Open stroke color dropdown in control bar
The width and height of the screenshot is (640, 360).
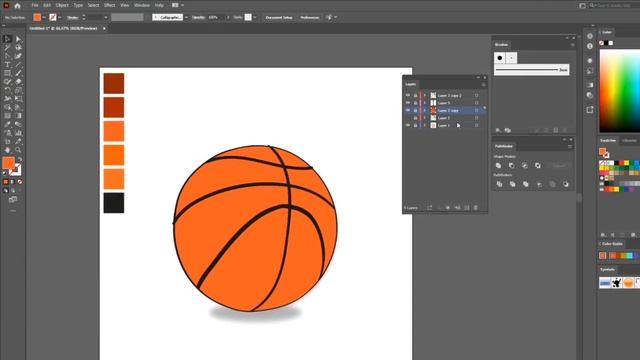pyautogui.click(x=60, y=17)
